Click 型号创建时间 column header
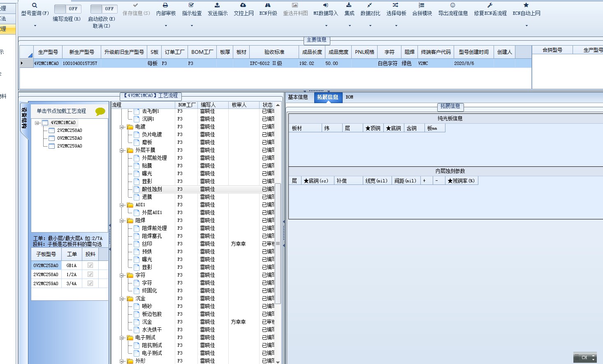The width and height of the screenshot is (603, 364). click(474, 52)
